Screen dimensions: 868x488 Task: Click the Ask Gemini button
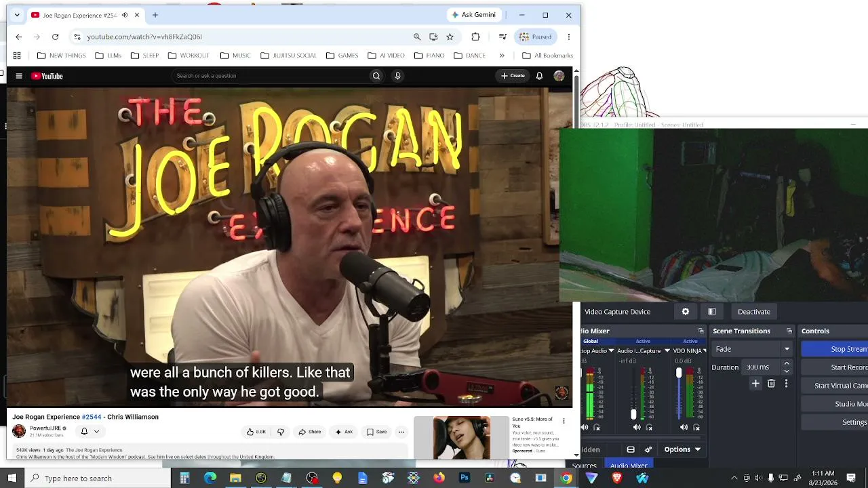coord(474,15)
